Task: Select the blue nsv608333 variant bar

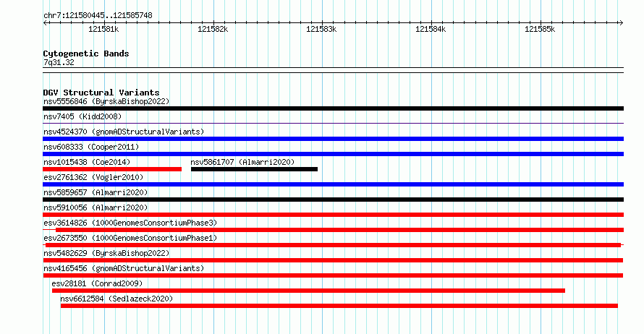Action: pyautogui.click(x=333, y=154)
